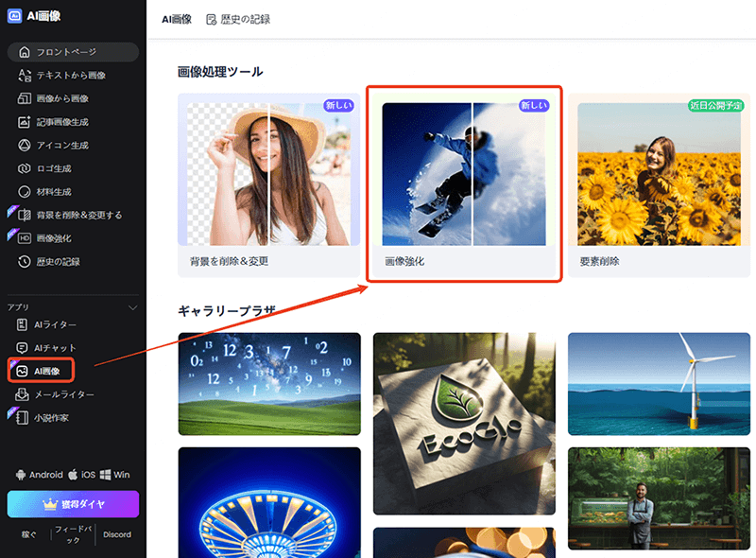Click the 新しい badge on beach woman card
The height and width of the screenshot is (558, 756).
point(338,105)
